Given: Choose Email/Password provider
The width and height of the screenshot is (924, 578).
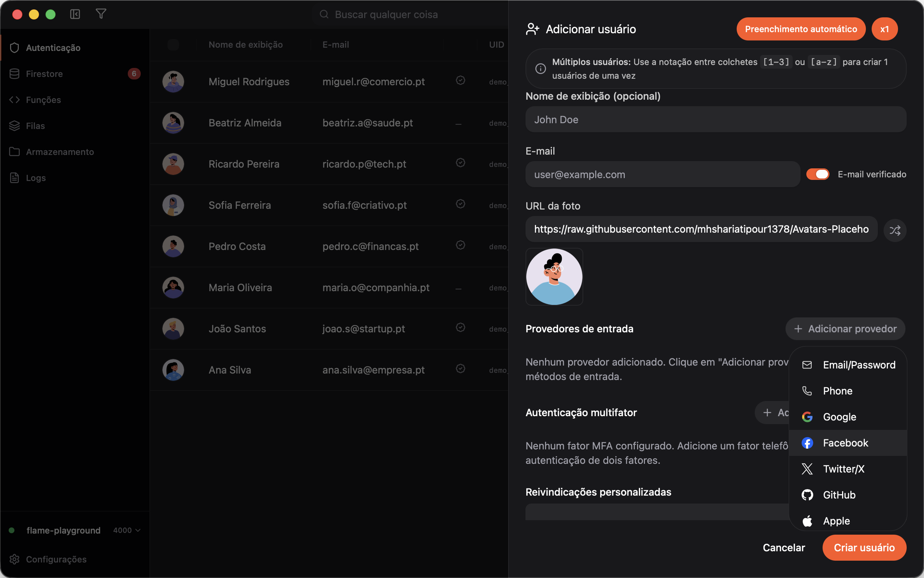Looking at the screenshot, I should pos(848,365).
